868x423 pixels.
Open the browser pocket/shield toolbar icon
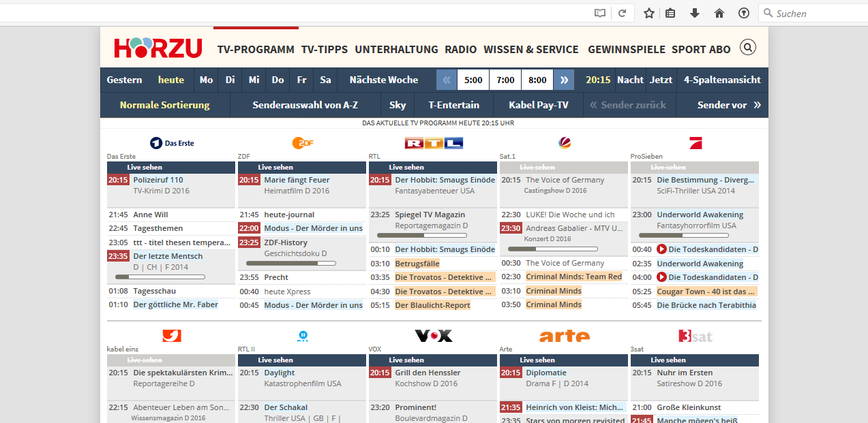tap(744, 13)
